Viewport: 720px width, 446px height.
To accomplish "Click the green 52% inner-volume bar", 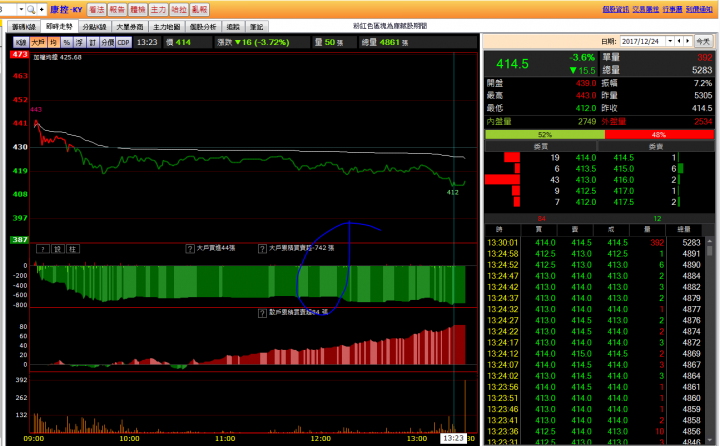I will 545,135.
